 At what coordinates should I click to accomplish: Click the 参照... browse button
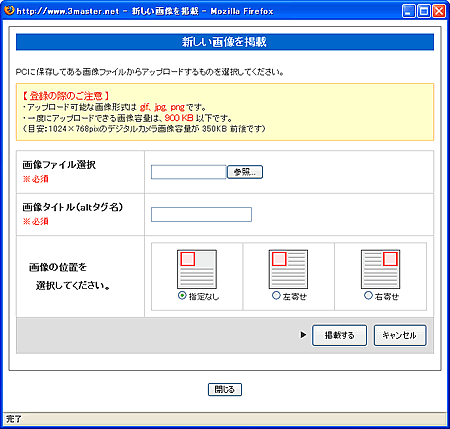(x=245, y=172)
